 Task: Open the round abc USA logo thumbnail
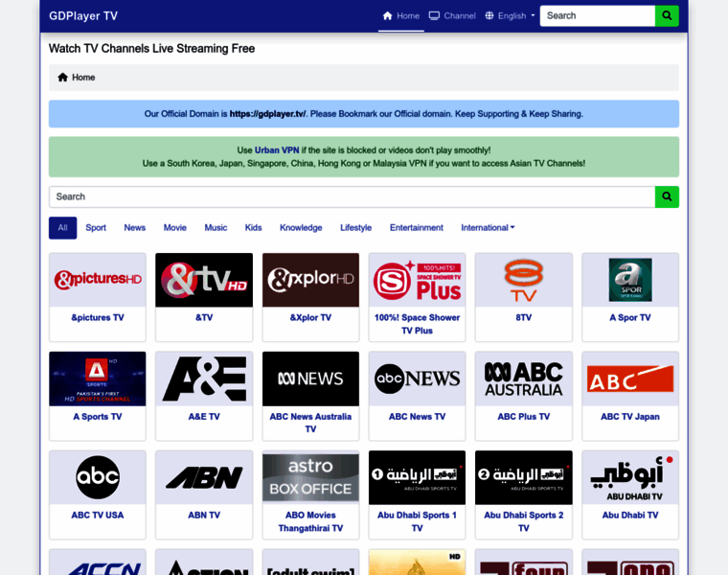[x=98, y=477]
